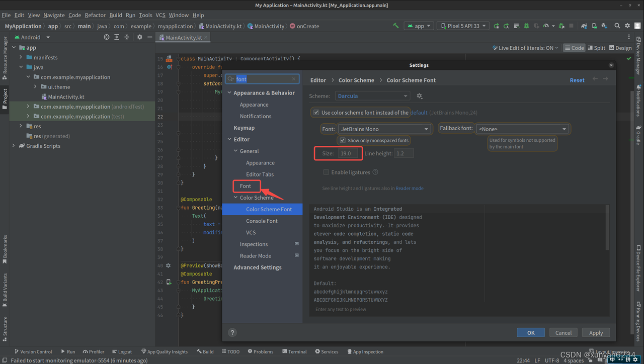Click the font Size input field
The image size is (644, 364).
pyautogui.click(x=348, y=153)
